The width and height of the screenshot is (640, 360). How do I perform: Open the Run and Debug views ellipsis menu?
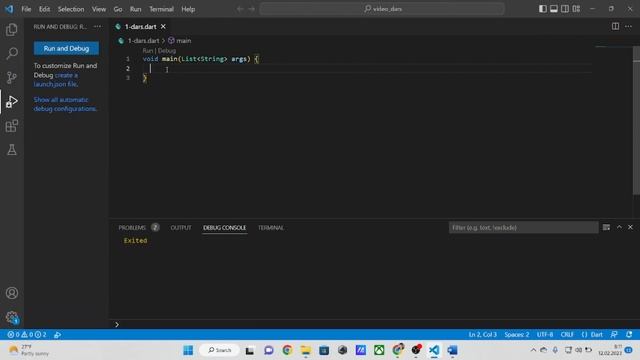97,27
